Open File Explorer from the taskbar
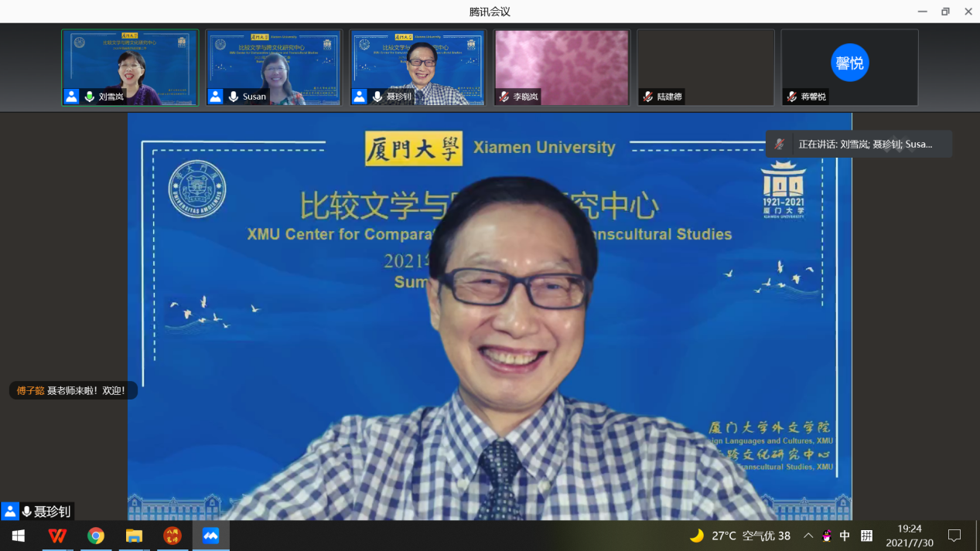The width and height of the screenshot is (980, 551). 134,536
